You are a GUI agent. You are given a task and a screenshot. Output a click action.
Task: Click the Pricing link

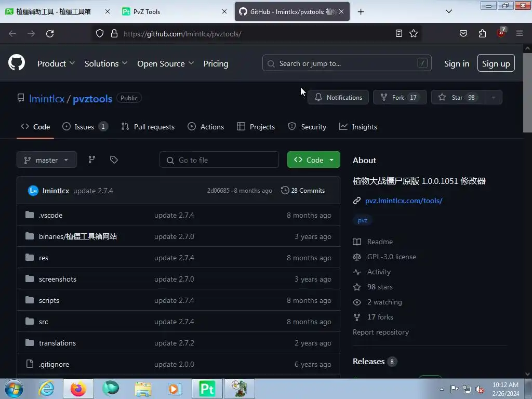[216, 63]
